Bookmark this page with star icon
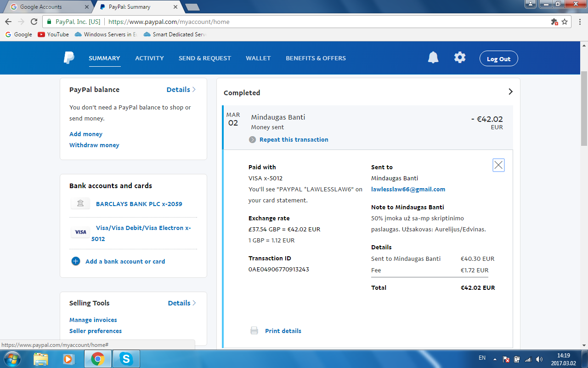 (565, 22)
